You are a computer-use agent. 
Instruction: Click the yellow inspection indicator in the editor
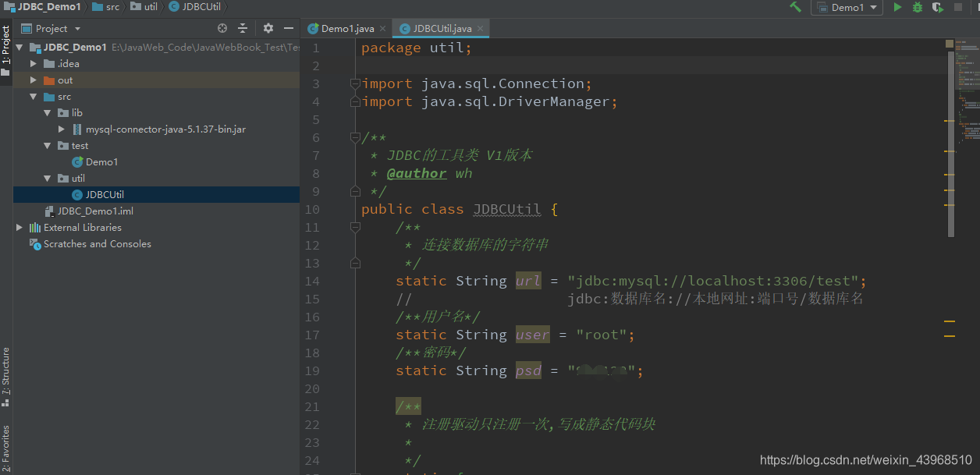click(950, 43)
